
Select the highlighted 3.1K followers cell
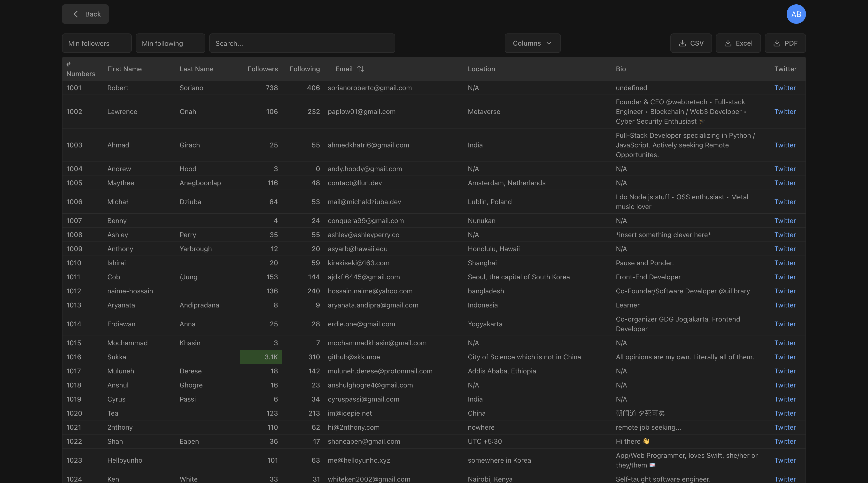260,357
